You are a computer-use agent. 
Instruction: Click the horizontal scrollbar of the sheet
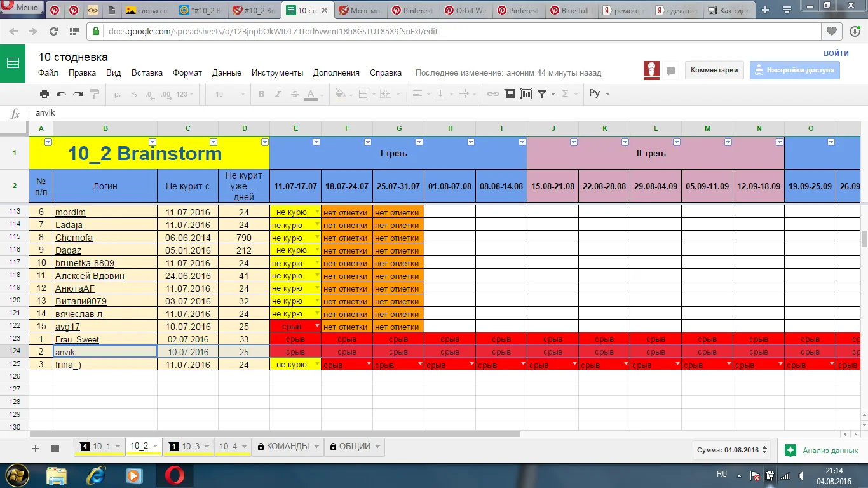[x=275, y=435]
